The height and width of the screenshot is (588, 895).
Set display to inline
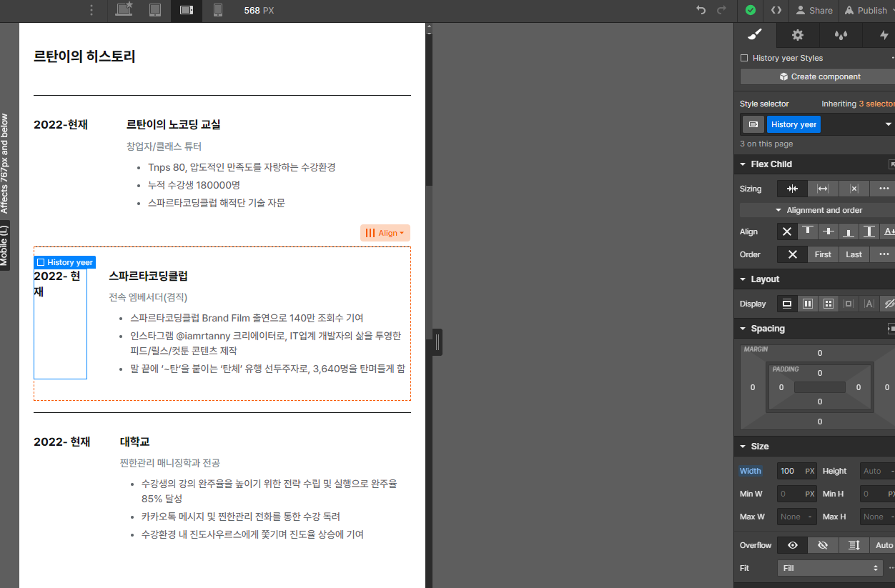pyautogui.click(x=869, y=304)
